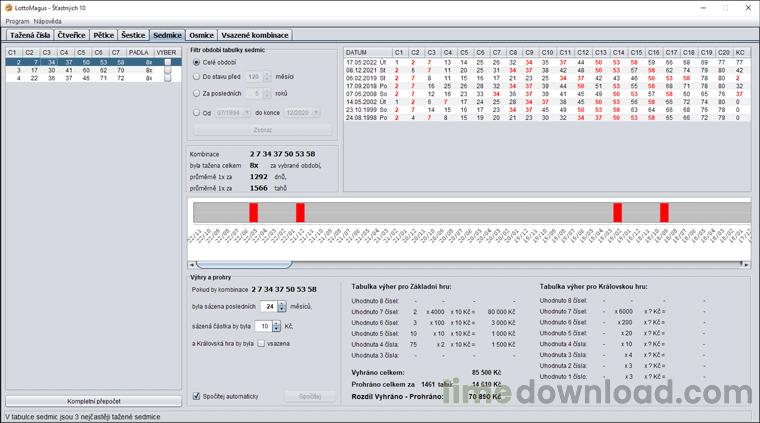This screenshot has height=423, width=760.
Task: Enable the Královská hra vsazena checkbox
Action: click(261, 344)
